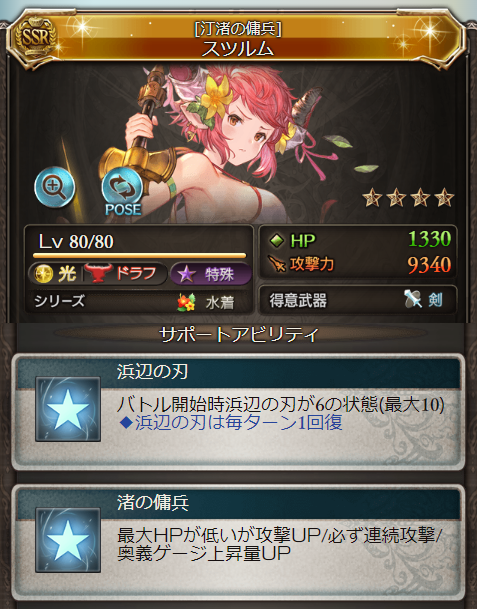Viewport: 477px width, 609px height.
Task: Click the sword 剣 weapon specialty icon
Action: pyautogui.click(x=413, y=299)
